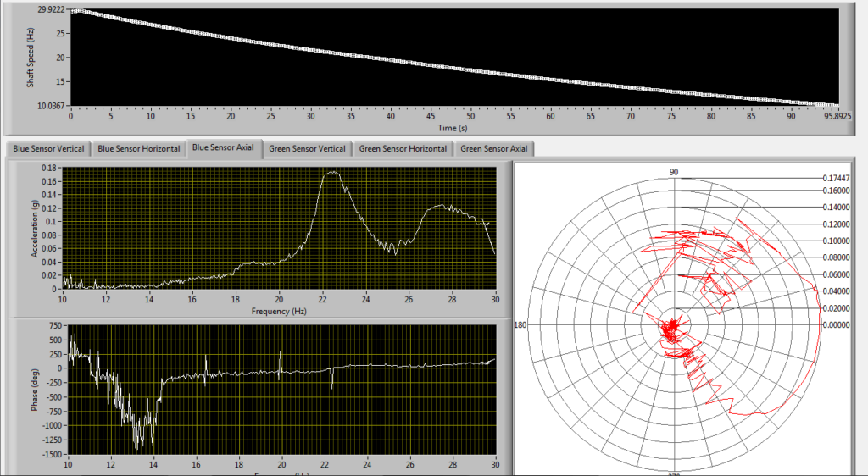Click the 0.18 top value on Acceleration axis
Viewport: 868px width, 476px height.
pos(49,168)
